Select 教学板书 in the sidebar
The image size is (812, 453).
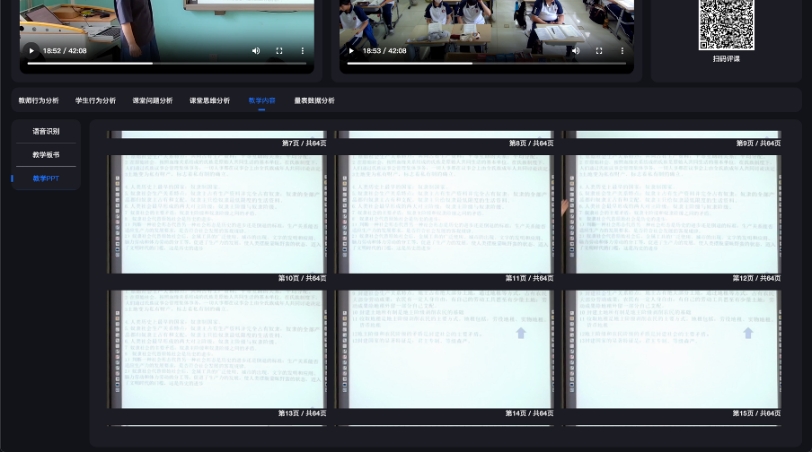point(46,155)
